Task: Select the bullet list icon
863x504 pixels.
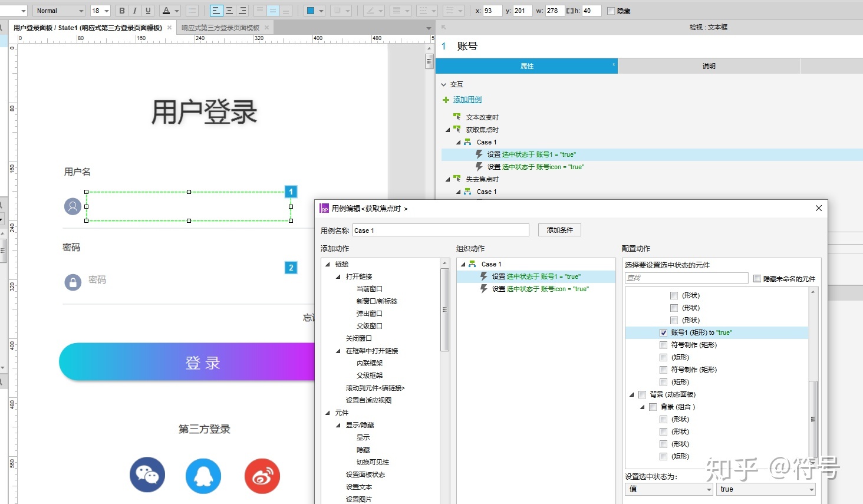Action: pos(192,11)
